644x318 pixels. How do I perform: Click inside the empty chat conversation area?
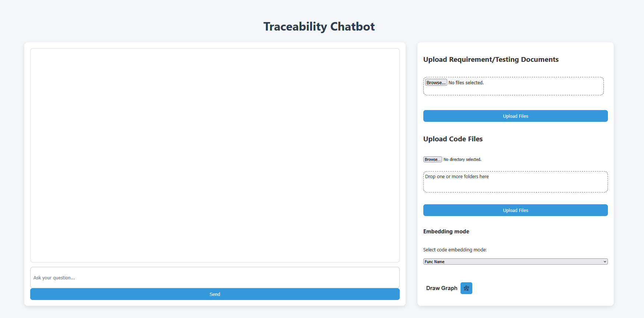215,155
